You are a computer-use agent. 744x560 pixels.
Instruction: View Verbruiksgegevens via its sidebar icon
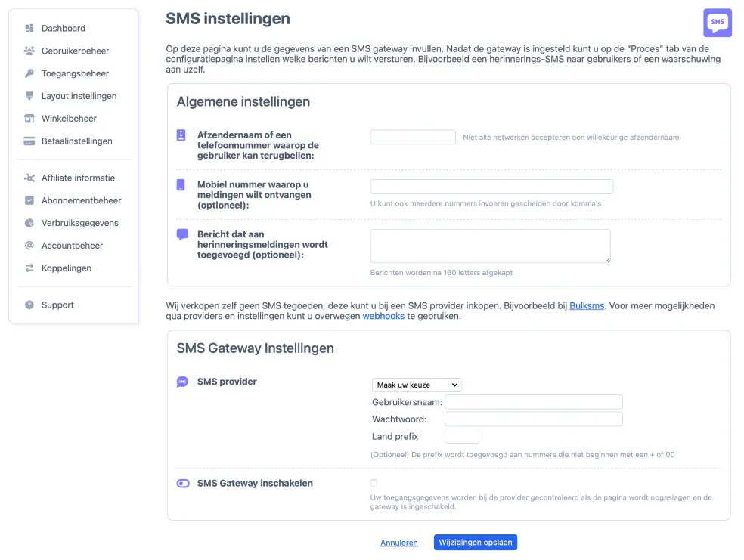click(x=29, y=223)
